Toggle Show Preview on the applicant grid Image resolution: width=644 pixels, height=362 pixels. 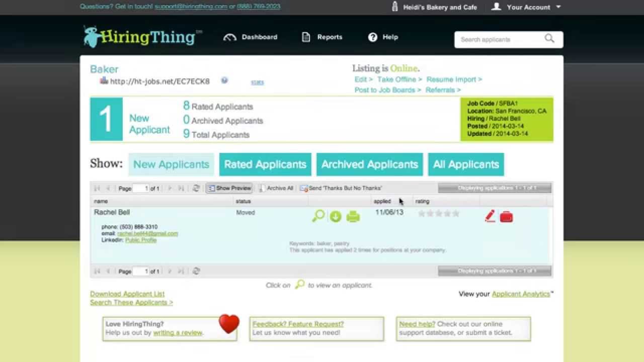[x=229, y=188]
